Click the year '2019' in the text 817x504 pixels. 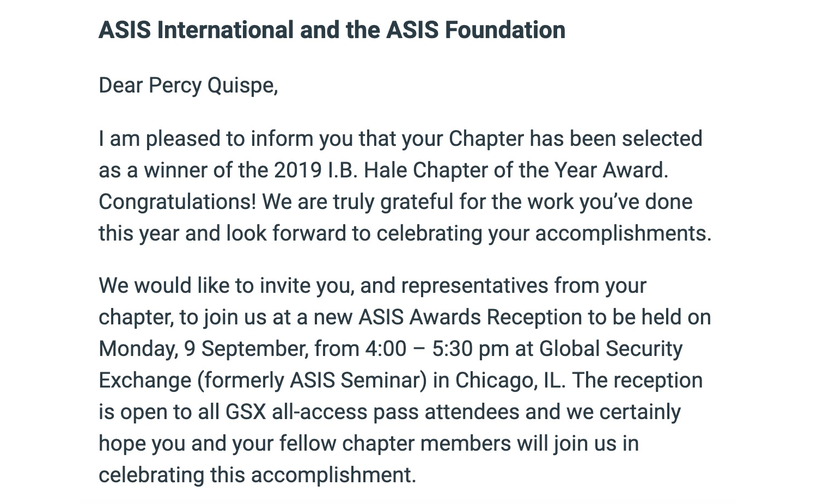click(x=298, y=170)
